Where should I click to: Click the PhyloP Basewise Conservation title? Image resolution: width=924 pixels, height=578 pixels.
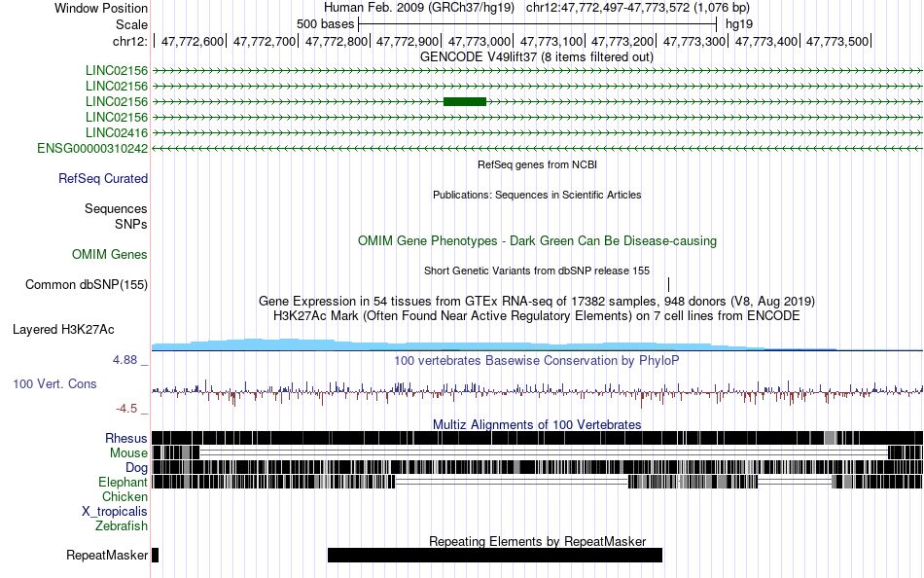537,360
